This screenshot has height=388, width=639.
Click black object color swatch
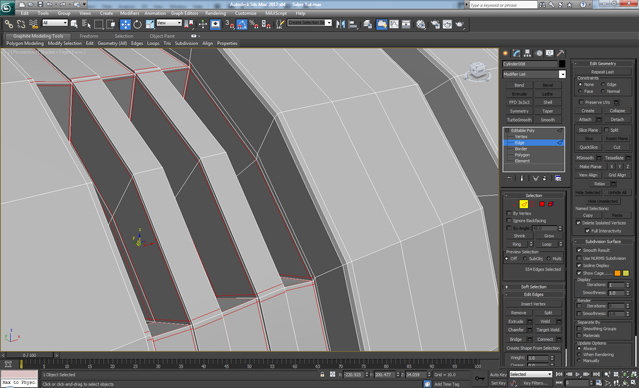click(x=562, y=64)
